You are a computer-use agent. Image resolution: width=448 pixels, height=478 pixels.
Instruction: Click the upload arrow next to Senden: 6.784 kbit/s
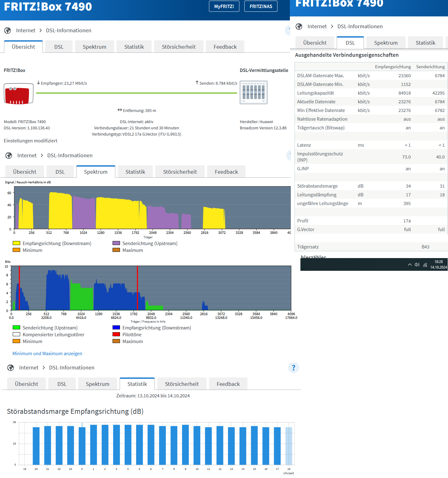click(197, 83)
